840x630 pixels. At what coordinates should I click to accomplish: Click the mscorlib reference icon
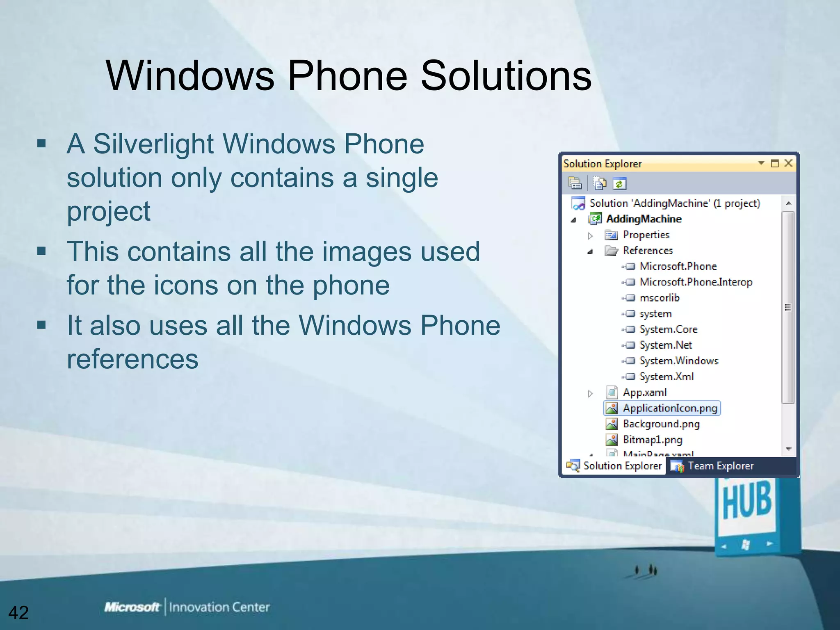pyautogui.click(x=629, y=298)
